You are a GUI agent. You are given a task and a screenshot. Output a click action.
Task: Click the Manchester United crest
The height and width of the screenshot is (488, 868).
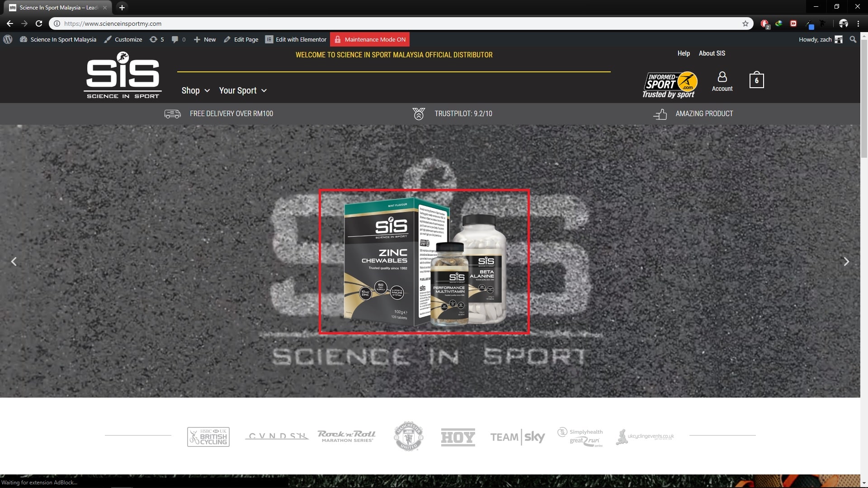pyautogui.click(x=409, y=436)
